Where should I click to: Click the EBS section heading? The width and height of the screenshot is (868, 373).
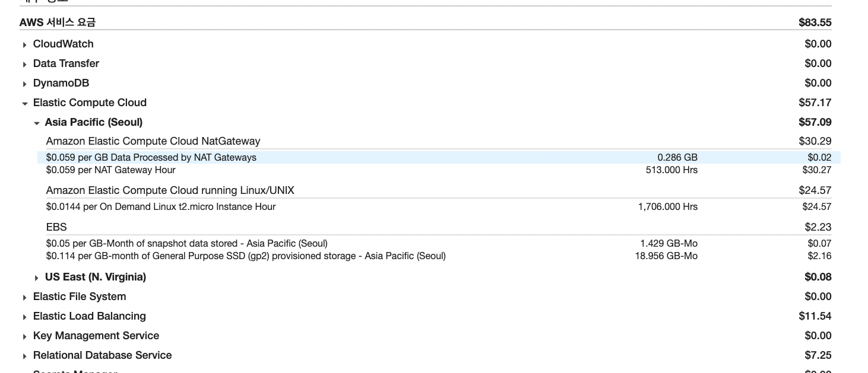(56, 227)
